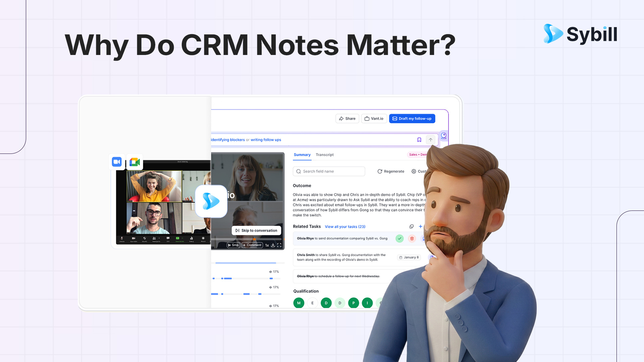Open the January 8 due date
Viewport: 644px width, 362px height.
(409, 257)
